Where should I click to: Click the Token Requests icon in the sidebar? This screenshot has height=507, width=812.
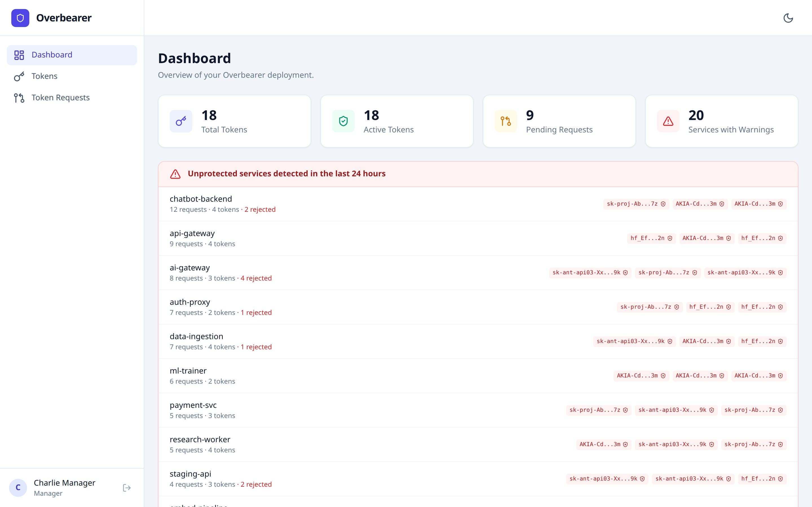click(19, 97)
